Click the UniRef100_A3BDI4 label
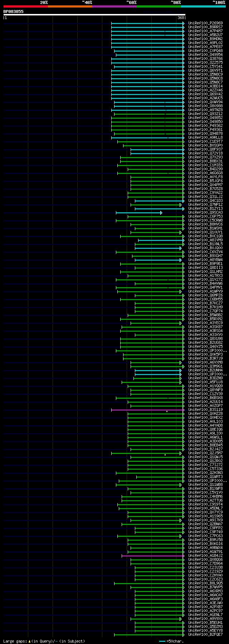 [205, 86]
